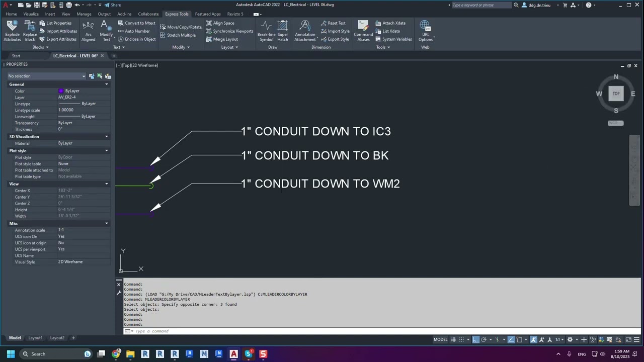Toggle isometric drafting in status bar

498,339
